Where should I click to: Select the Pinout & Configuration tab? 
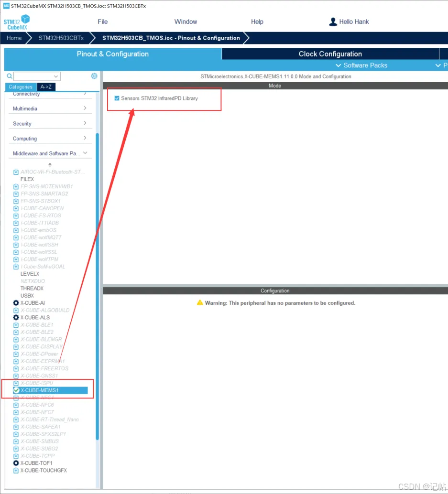pyautogui.click(x=112, y=54)
